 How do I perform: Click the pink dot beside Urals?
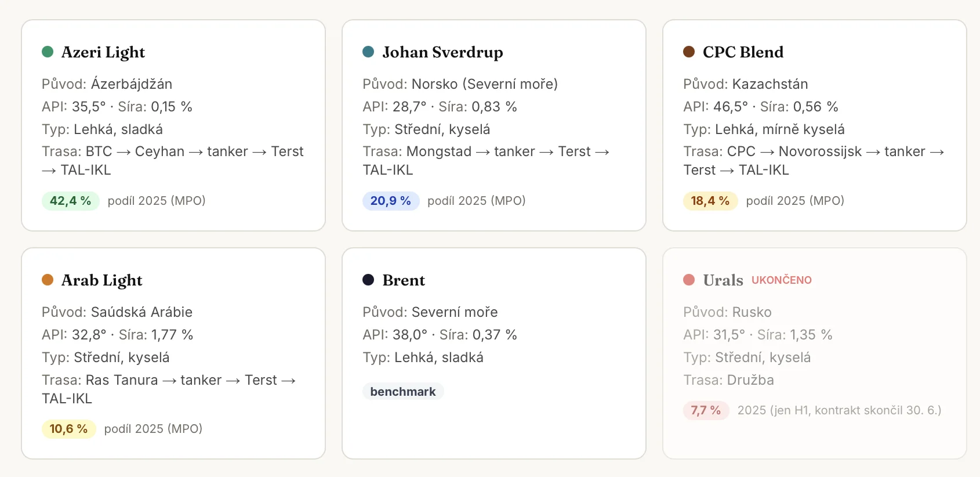[689, 280]
